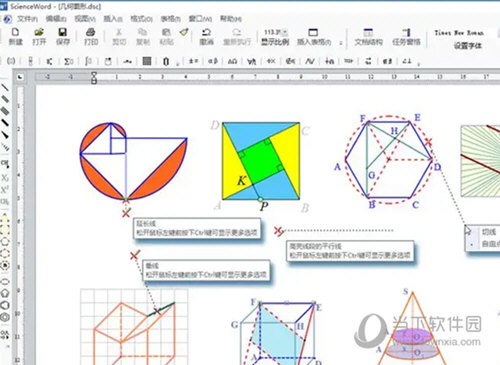Viewport: 500px width, 365px height.
Task: Open the 表格 menu
Action: point(170,19)
